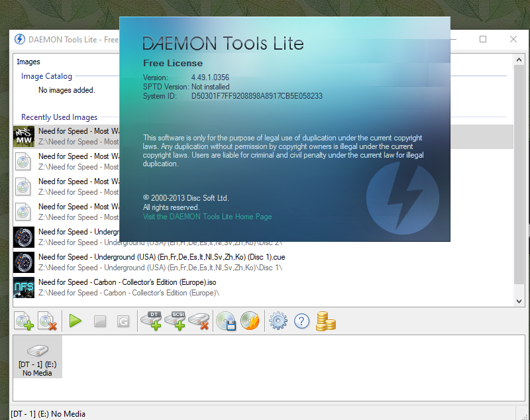The image size is (530, 420).
Task: Open Preferences via the gear icon
Action: (278, 321)
